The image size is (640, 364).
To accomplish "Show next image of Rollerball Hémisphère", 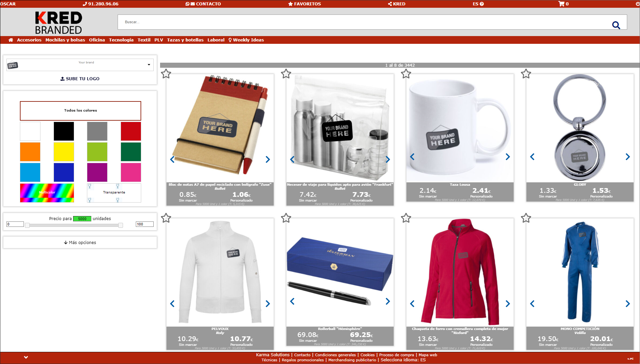I will [x=388, y=301].
